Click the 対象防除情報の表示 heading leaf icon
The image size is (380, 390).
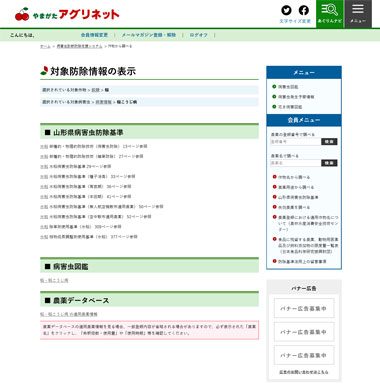44,71
